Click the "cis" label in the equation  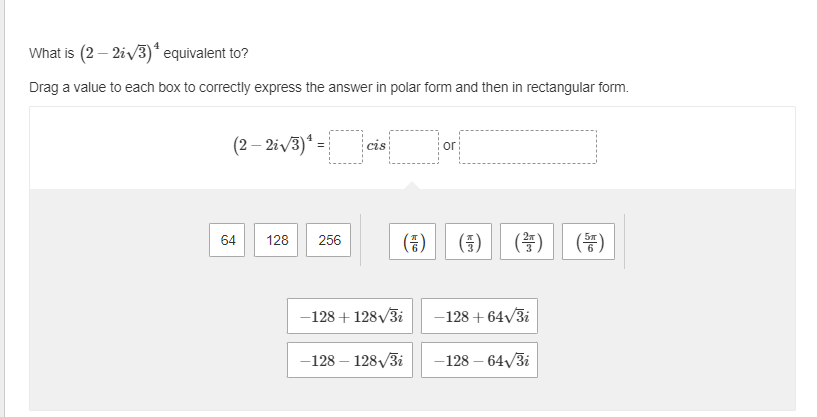376,146
